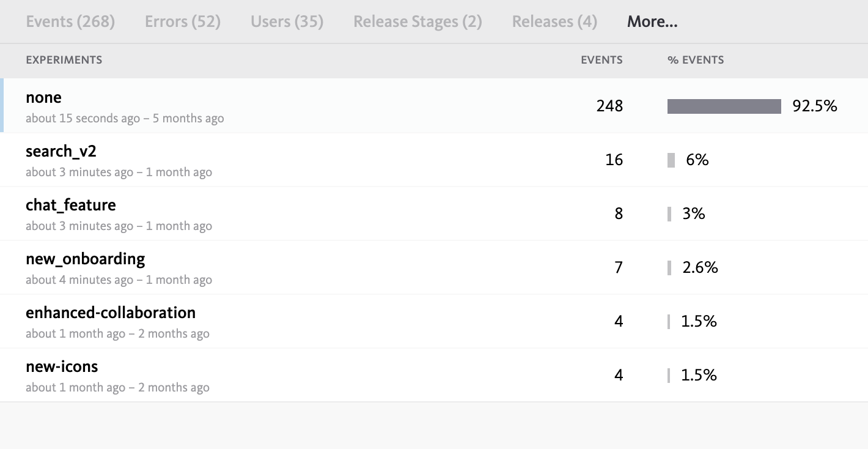Click the 6% events bar for search_v2

[671, 160]
